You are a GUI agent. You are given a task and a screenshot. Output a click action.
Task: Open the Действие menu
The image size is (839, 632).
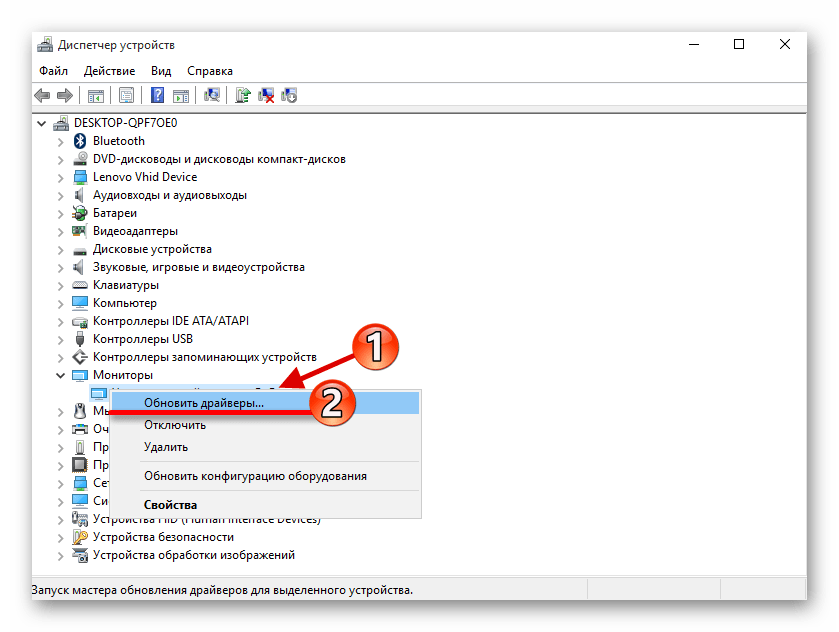[x=109, y=71]
